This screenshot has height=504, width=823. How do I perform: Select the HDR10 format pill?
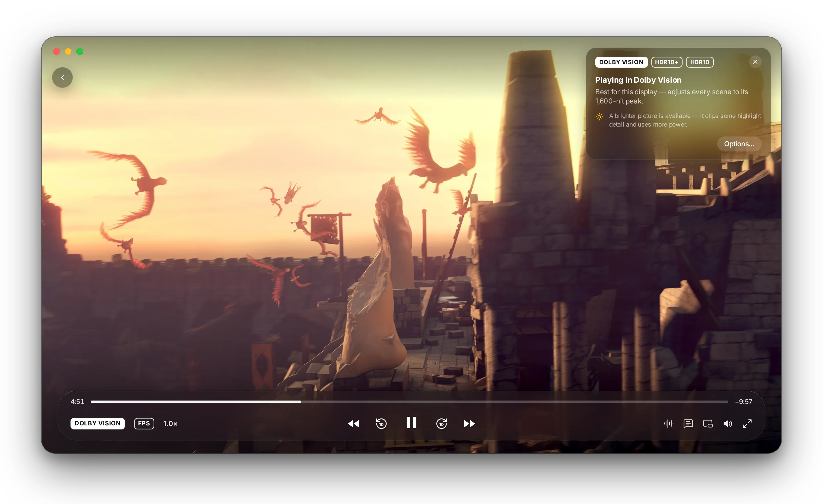click(x=700, y=62)
